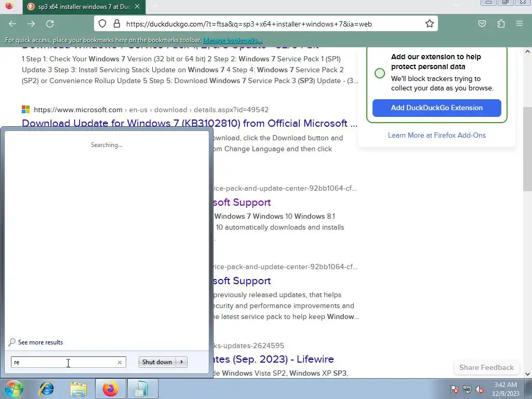
Task: Toggle the extension promo radio circle
Action: coord(380,73)
